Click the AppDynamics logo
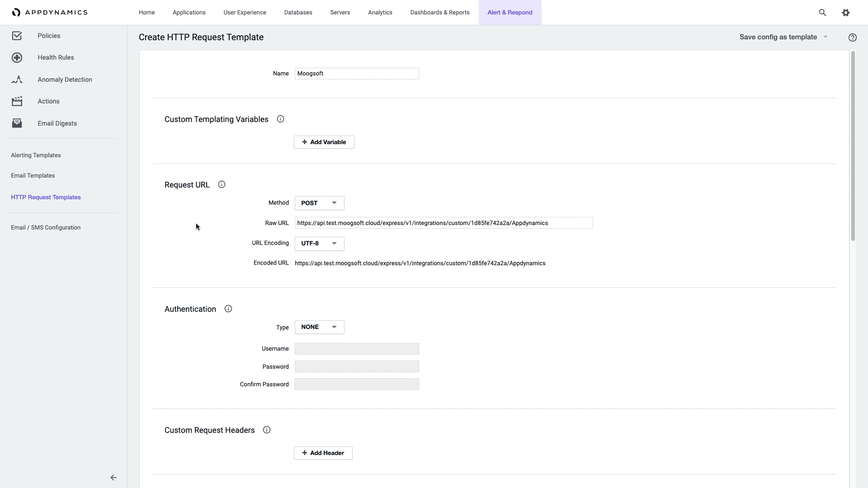 click(x=50, y=12)
